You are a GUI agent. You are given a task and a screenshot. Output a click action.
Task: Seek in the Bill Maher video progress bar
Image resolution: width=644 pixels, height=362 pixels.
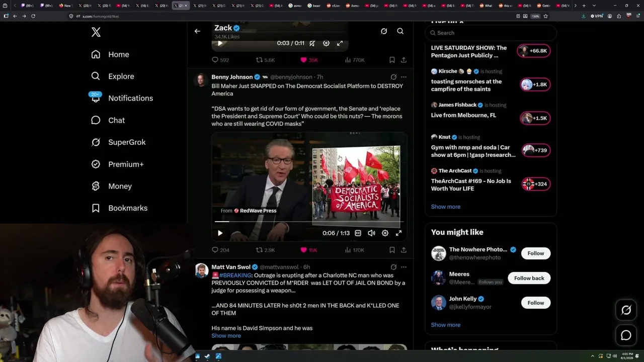coord(309,221)
